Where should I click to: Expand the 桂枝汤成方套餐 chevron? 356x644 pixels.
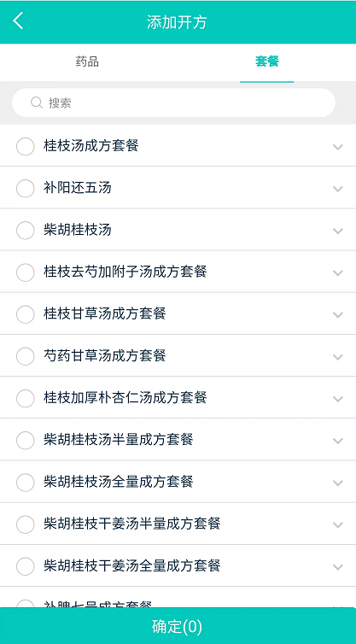pos(337,147)
